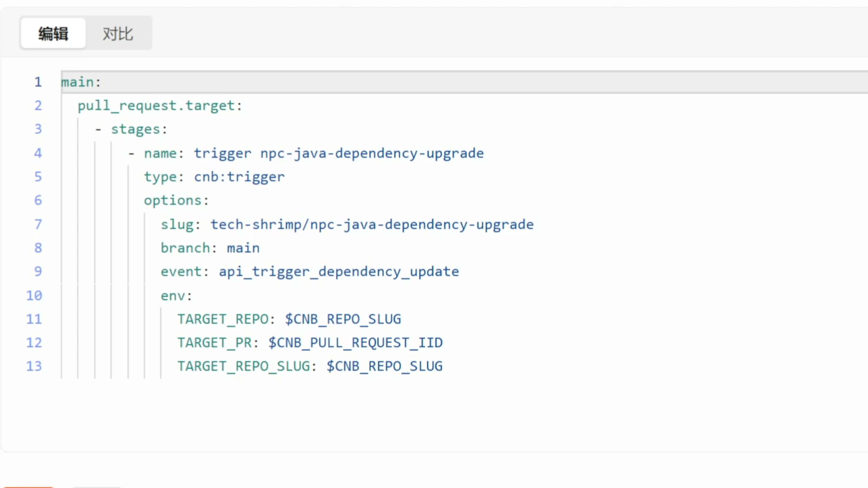The height and width of the screenshot is (488, 868).
Task: Click "$CNB_REPO_SLUG" value on line 13
Action: tap(384, 366)
